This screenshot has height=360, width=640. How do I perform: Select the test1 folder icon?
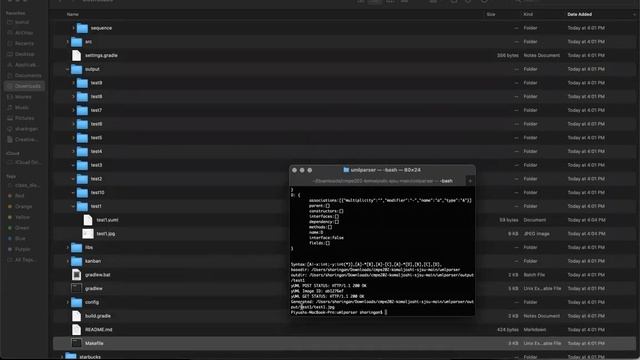82,206
